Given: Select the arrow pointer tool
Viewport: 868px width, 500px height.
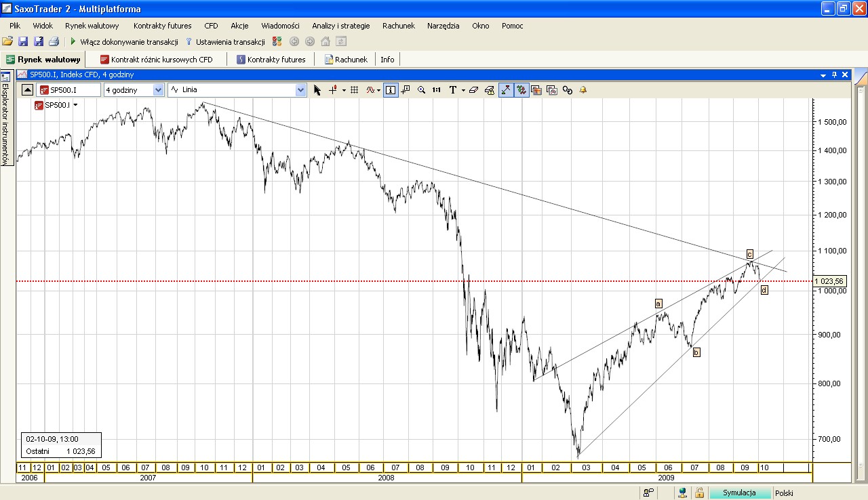Looking at the screenshot, I should click(317, 89).
